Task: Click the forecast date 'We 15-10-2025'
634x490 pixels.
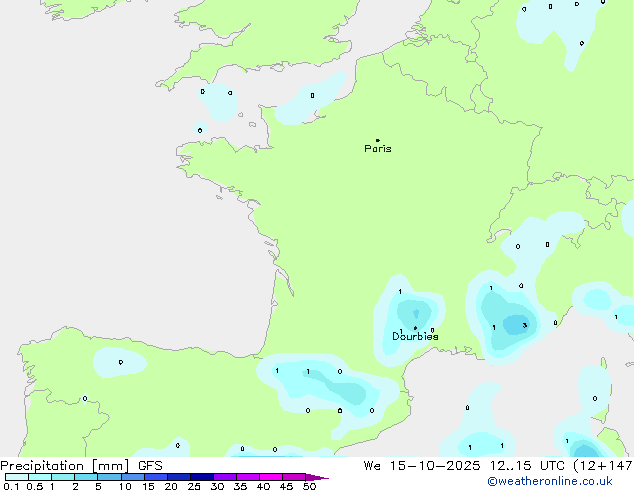Action: tap(422, 466)
